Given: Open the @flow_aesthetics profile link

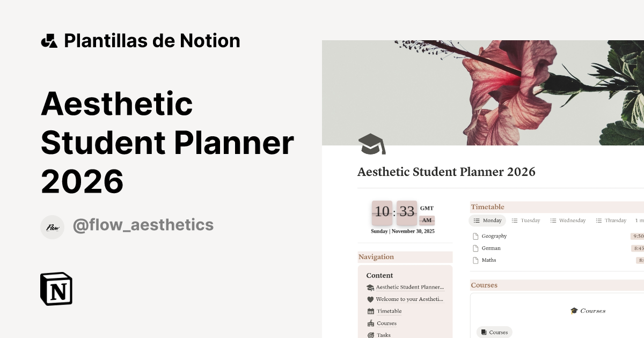Looking at the screenshot, I should [144, 225].
